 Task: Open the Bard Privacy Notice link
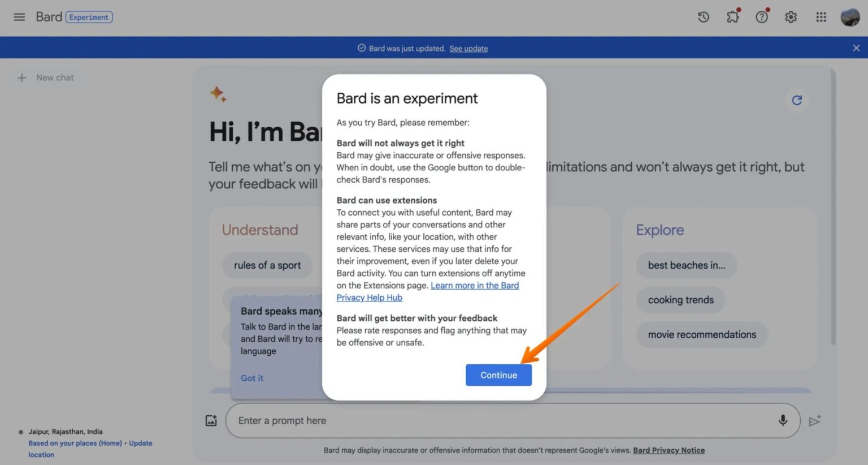669,450
